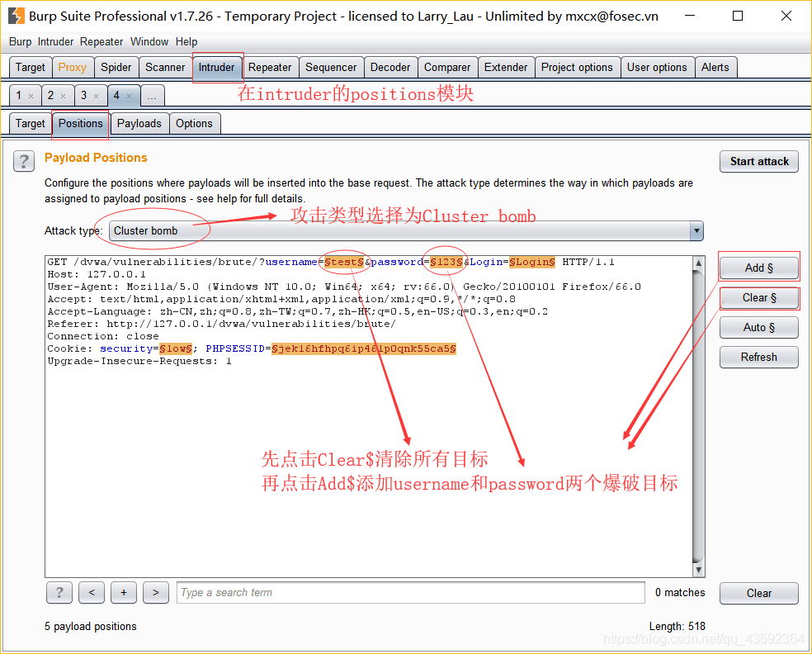Screen dimensions: 812x654
Task: Click the request editor vertical scrollbar track
Action: [699, 416]
